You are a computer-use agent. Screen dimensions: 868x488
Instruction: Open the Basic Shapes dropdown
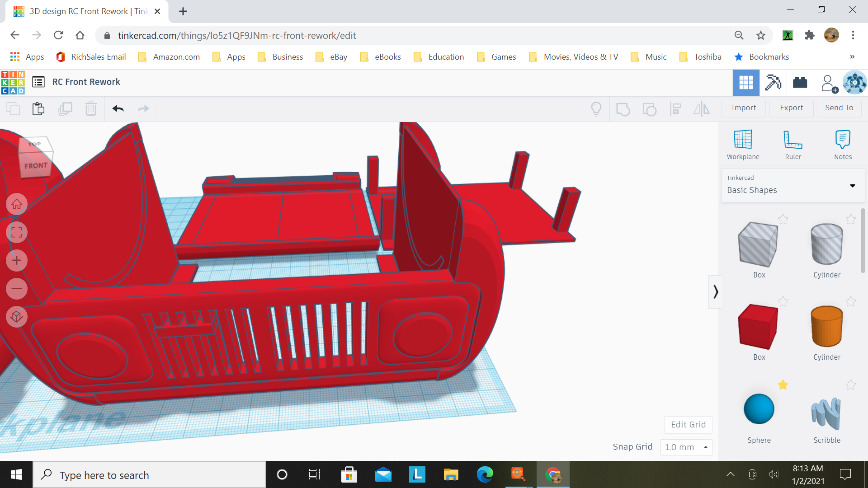coord(853,186)
